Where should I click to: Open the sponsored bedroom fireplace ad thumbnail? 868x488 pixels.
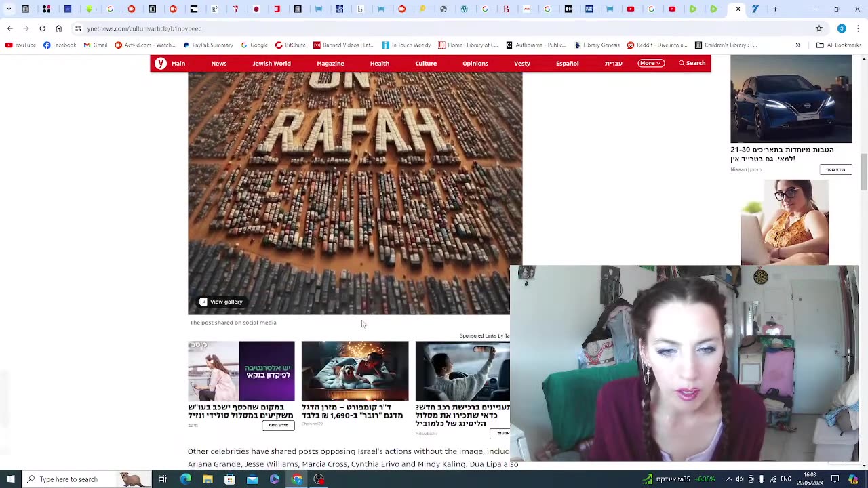[355, 371]
